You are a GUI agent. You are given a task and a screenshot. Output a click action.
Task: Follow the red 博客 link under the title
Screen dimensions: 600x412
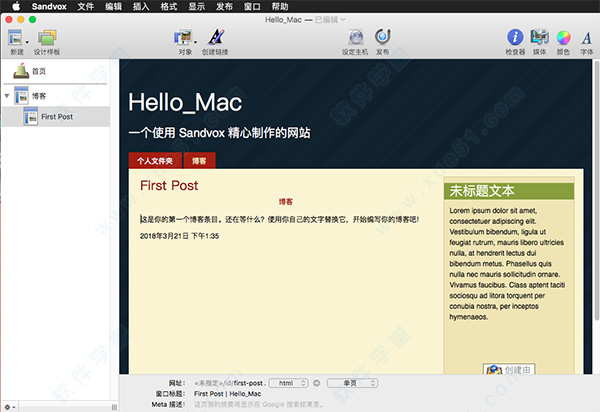click(285, 202)
